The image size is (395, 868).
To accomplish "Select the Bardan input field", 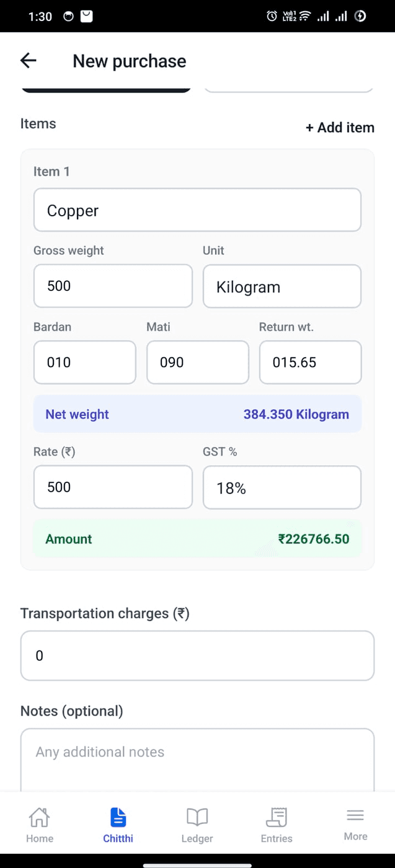I will 85,362.
